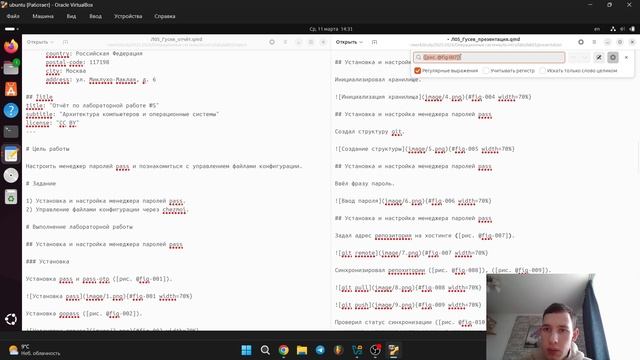Enable Учитывать регистр checkbox
This screenshot has width=640, height=360.
486,71
